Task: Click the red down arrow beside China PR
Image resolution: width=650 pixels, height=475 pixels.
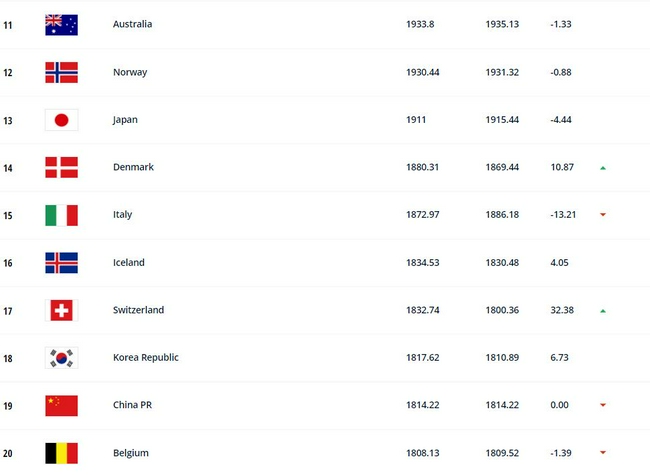Action: click(603, 406)
